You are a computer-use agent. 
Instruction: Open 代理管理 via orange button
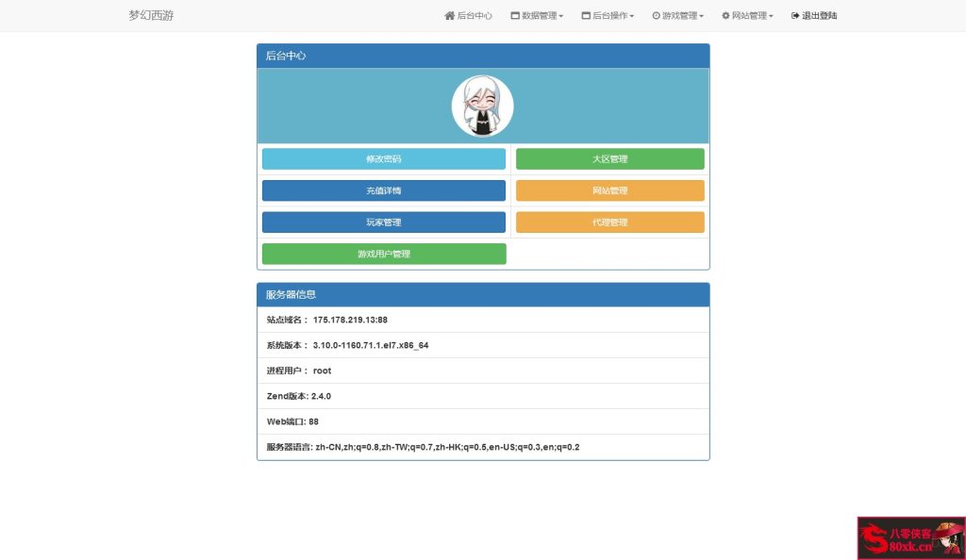point(609,222)
